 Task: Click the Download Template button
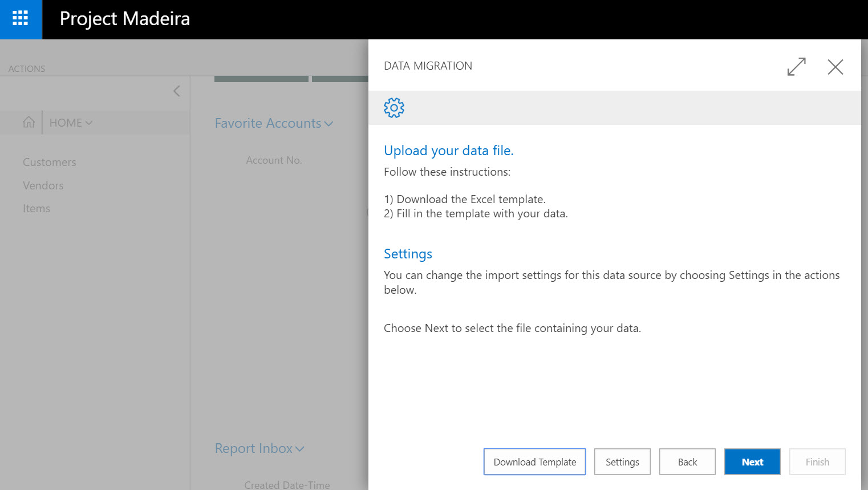tap(534, 461)
